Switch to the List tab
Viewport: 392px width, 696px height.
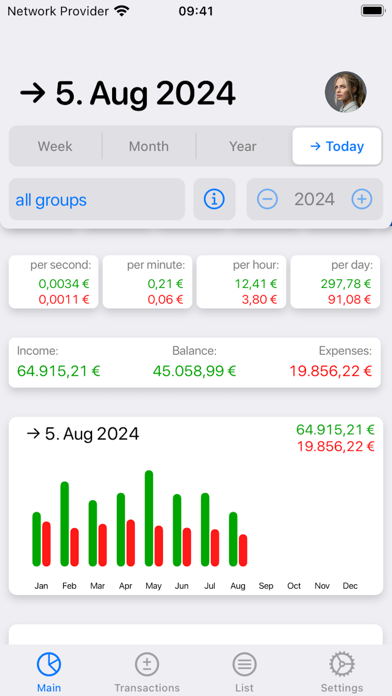(245, 672)
